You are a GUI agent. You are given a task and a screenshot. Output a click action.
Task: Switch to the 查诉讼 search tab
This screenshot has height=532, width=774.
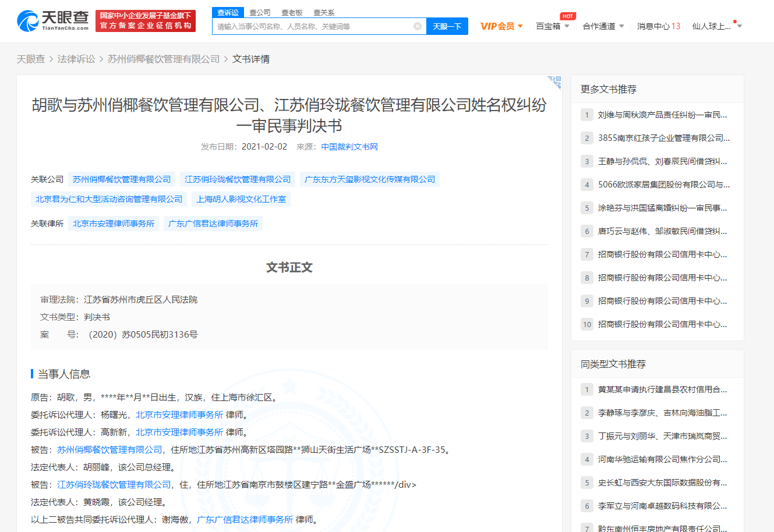[228, 12]
